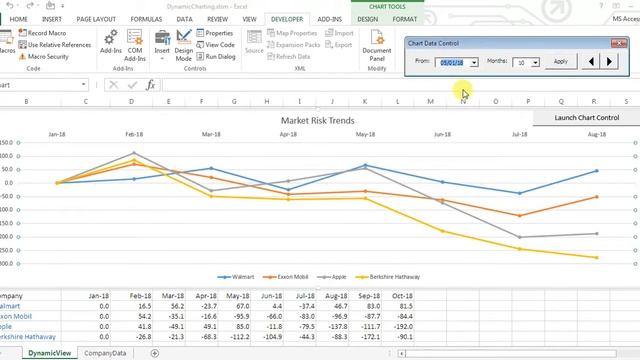This screenshot has height=360, width=640.
Task: Click the horizontal scrollbar left arrow
Action: tap(402, 353)
